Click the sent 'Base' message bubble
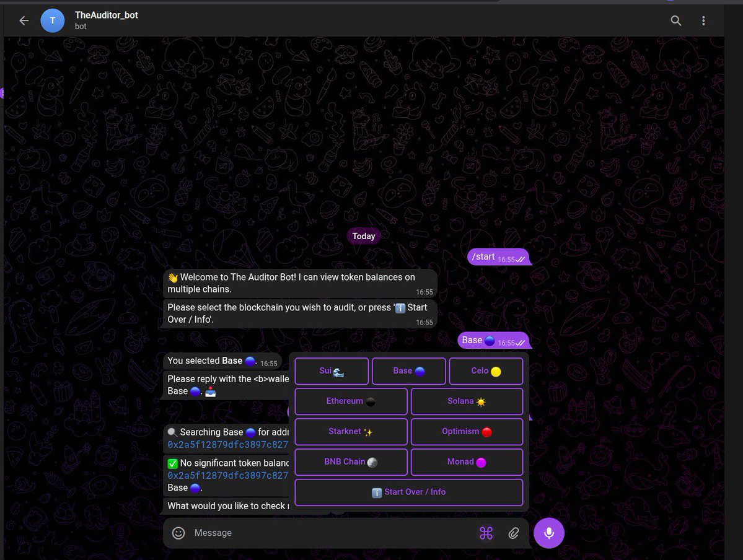Viewport: 743px width, 560px height. [493, 340]
